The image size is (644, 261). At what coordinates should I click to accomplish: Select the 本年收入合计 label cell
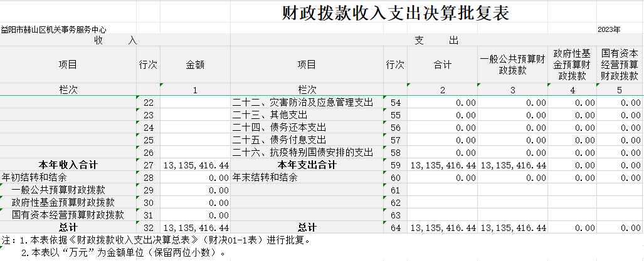[x=68, y=165]
